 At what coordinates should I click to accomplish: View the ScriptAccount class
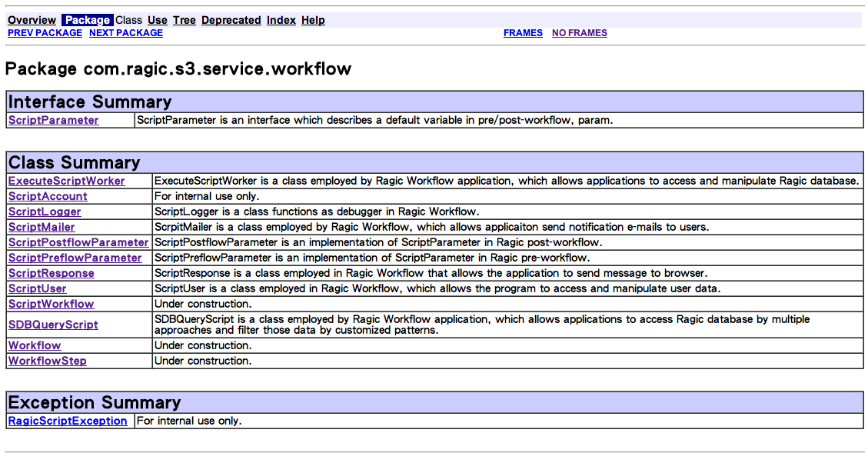coord(48,196)
